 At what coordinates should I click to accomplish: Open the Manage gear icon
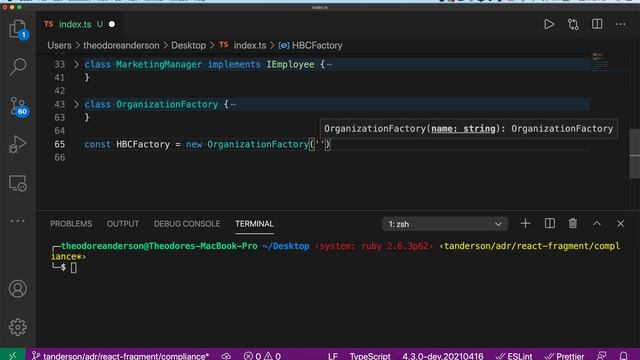(x=18, y=327)
